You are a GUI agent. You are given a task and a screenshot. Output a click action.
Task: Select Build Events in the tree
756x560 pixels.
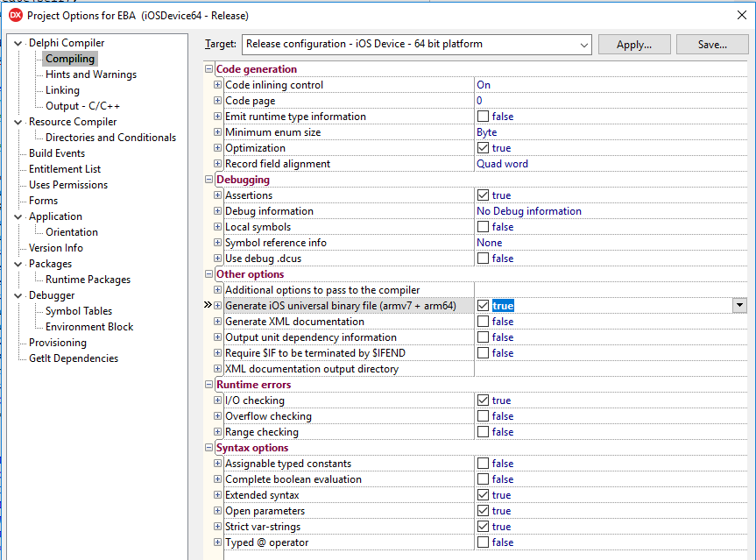(x=57, y=153)
